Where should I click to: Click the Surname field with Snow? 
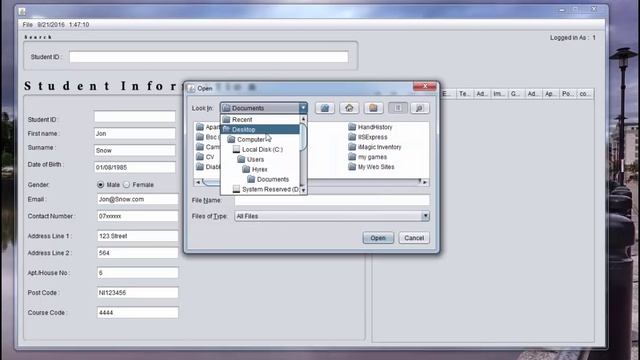(135, 151)
